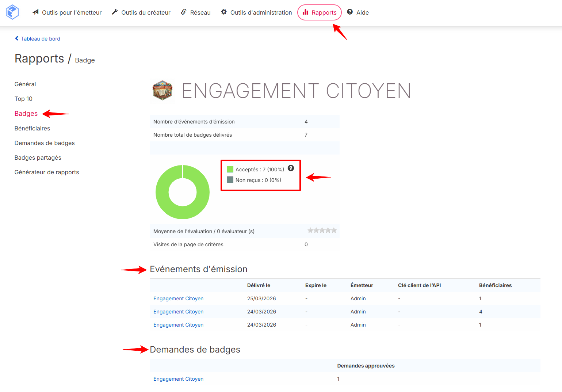Select Demandes de badges in sidebar
Viewport: 562px width, 392px height.
click(45, 143)
